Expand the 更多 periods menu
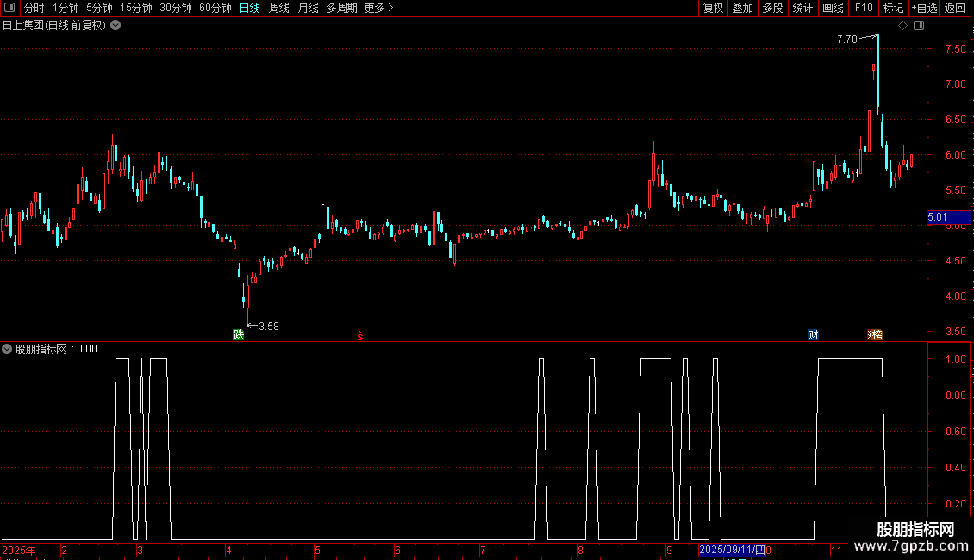Screen dimensions: 974x560 coord(379,8)
